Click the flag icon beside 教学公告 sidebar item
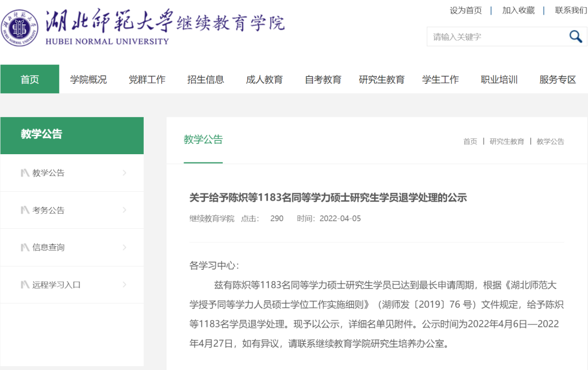This screenshot has height=370, width=588. 24,173
